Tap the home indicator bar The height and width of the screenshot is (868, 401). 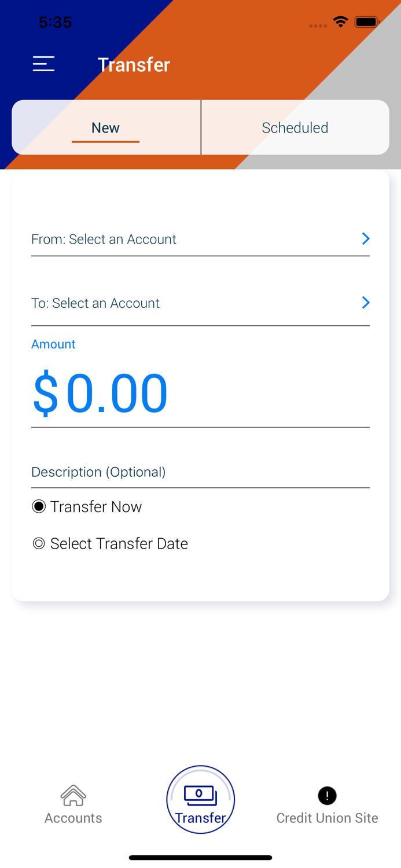200,858
